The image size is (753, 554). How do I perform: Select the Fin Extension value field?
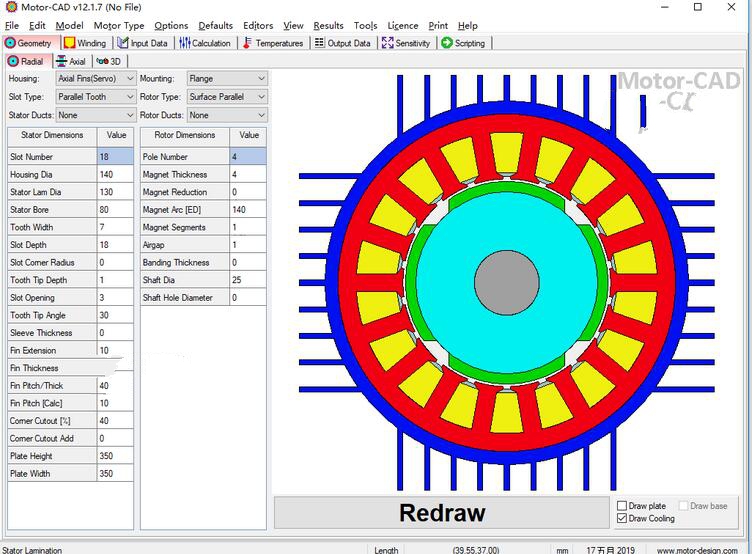tap(115, 350)
